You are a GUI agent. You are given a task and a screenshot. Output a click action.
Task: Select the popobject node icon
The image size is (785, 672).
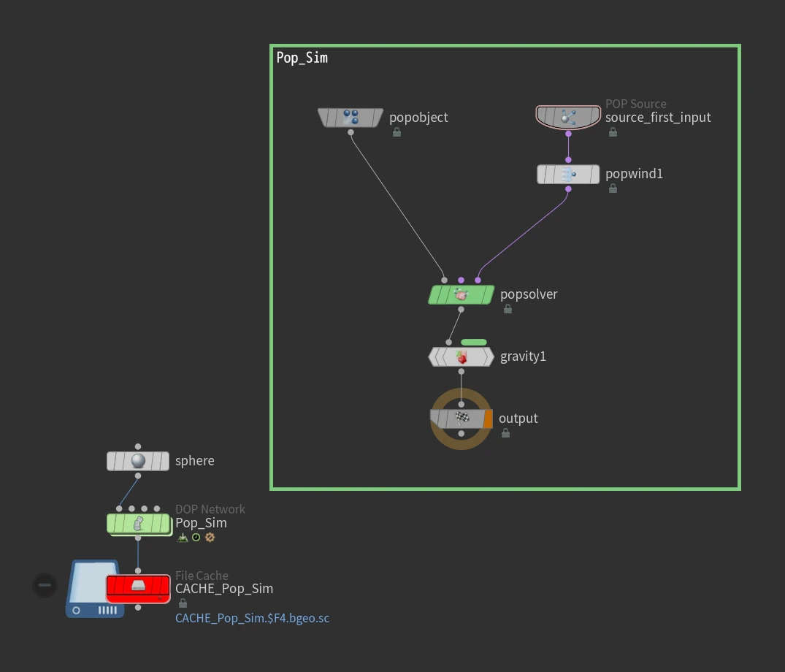351,118
